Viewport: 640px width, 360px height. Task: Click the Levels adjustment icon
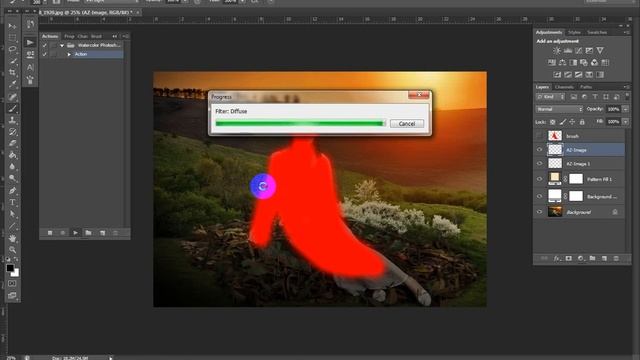point(568,51)
